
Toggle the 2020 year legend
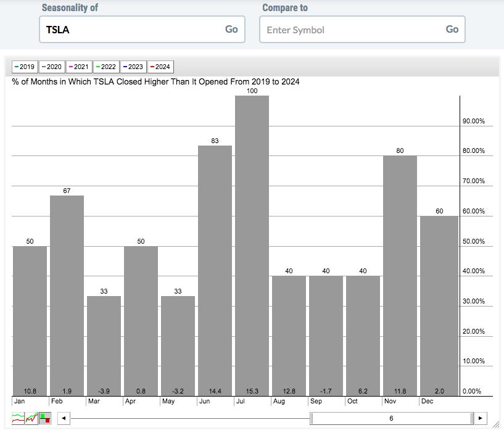(x=52, y=67)
